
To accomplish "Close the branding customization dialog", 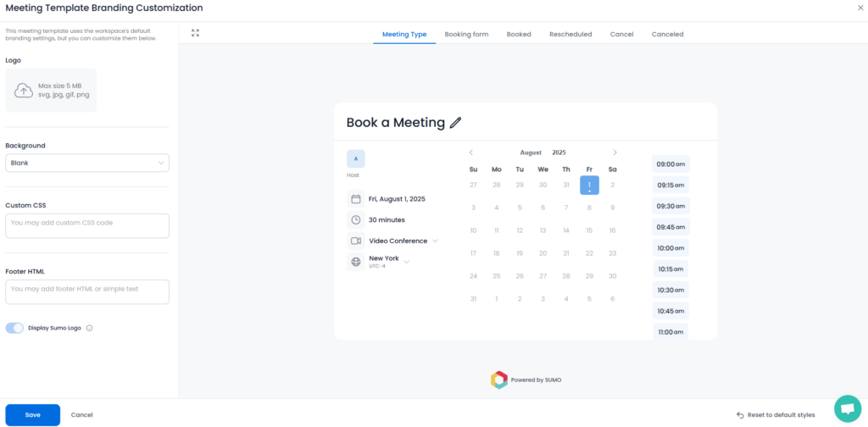I will pos(860,8).
